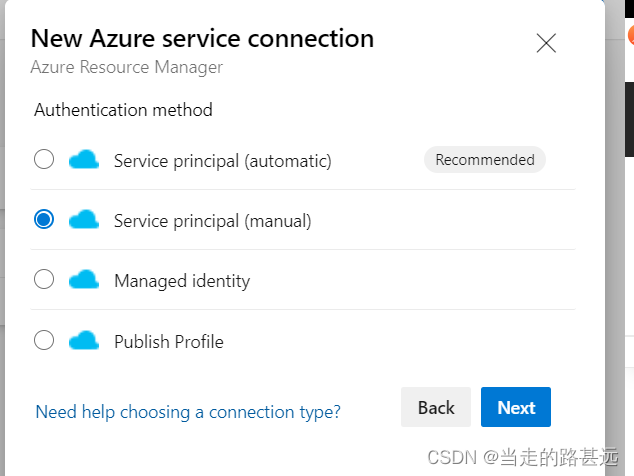The width and height of the screenshot is (634, 476).
Task: Click the Publish Profile label text
Action: [x=168, y=342]
